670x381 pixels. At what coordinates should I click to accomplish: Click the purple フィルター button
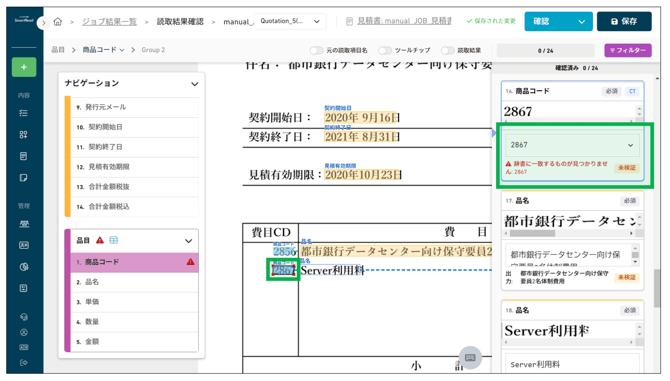click(x=628, y=50)
